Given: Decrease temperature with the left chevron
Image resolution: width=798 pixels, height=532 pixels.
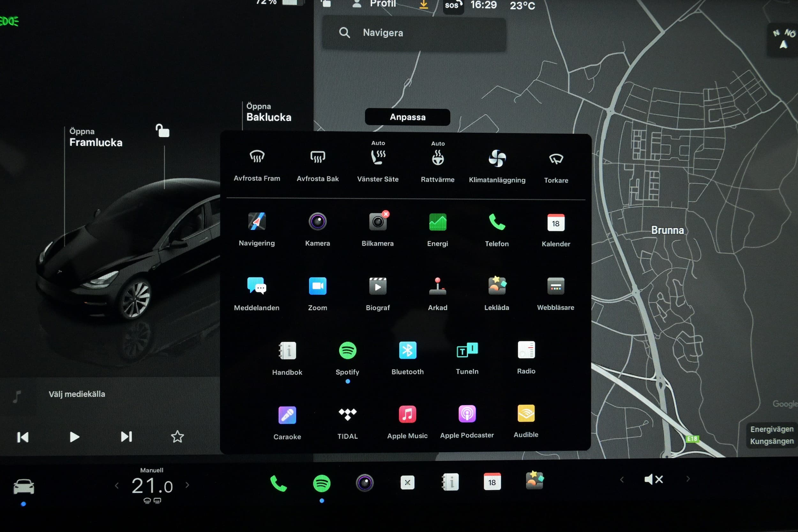Looking at the screenshot, I should pyautogui.click(x=117, y=485).
